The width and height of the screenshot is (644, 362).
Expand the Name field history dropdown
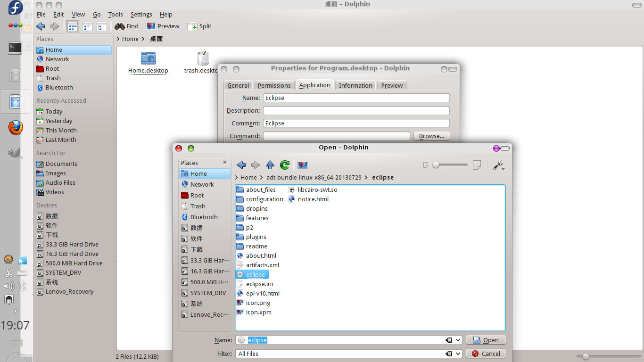tap(458, 340)
